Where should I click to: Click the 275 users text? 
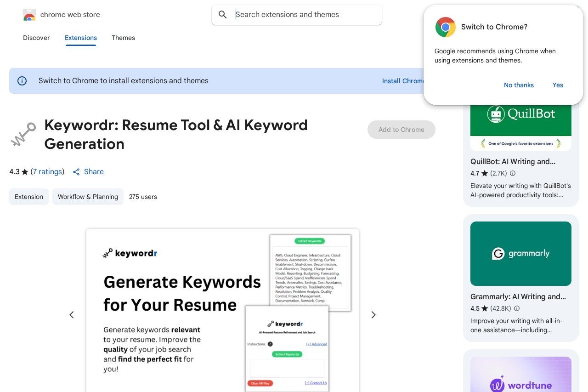click(143, 197)
